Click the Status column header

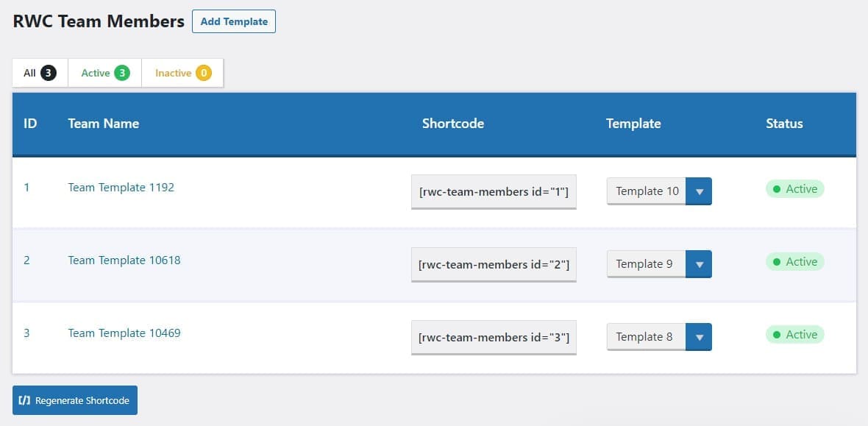click(x=784, y=124)
